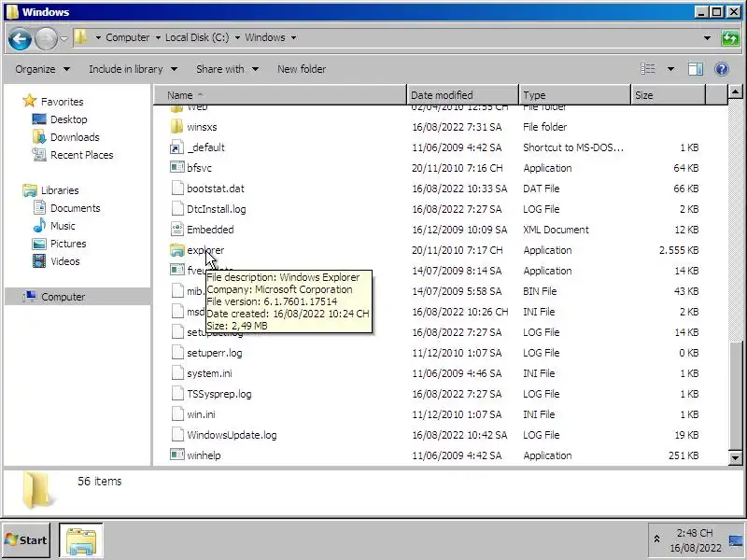Select the system.ini file icon
The height and width of the screenshot is (560, 747).
[176, 372]
